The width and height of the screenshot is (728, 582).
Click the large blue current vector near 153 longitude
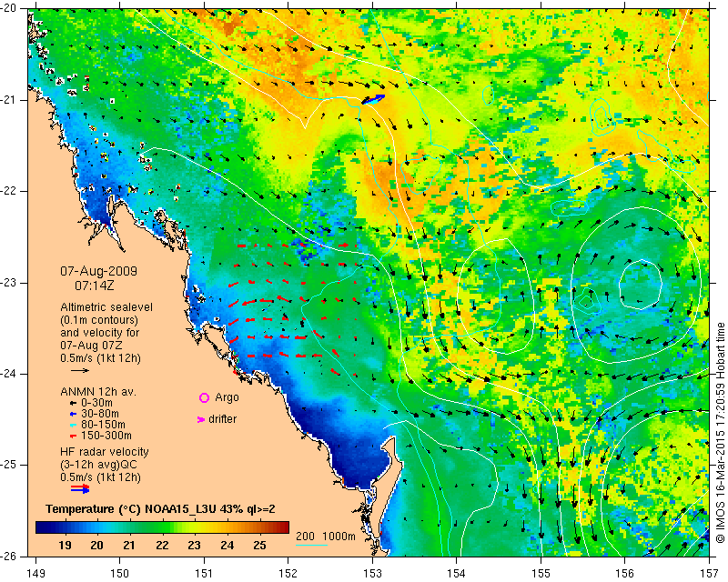coord(373,99)
